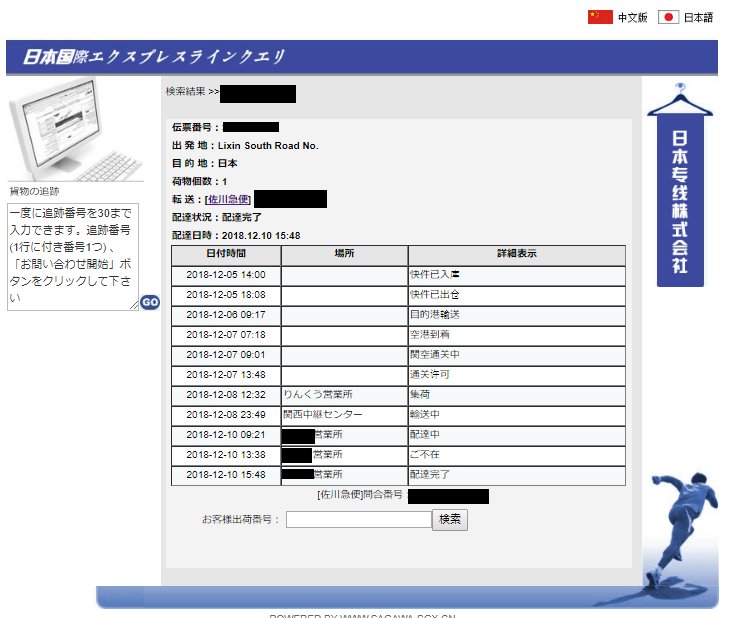Image resolution: width=737 pixels, height=618 pixels.
Task: Click timestamp 2018-12-05 14:00
Action: [226, 275]
